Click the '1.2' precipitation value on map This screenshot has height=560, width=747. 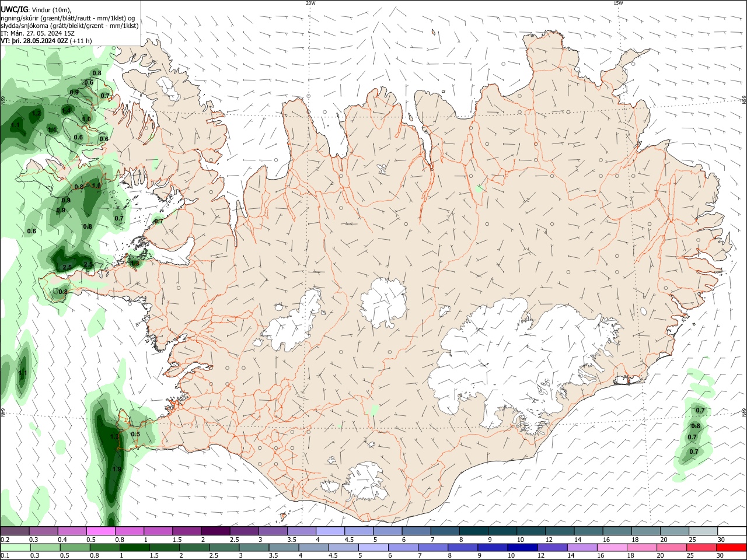tap(36, 113)
